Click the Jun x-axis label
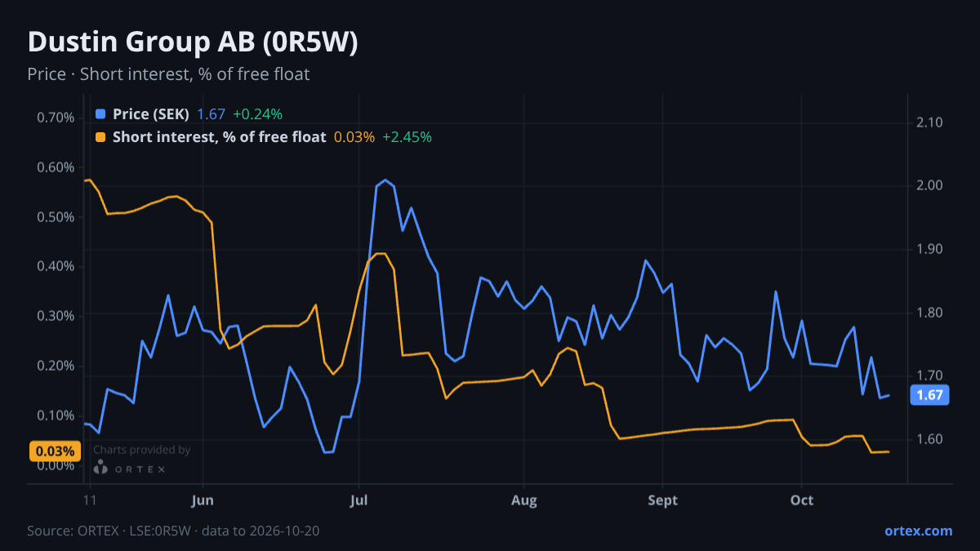 pos(202,500)
